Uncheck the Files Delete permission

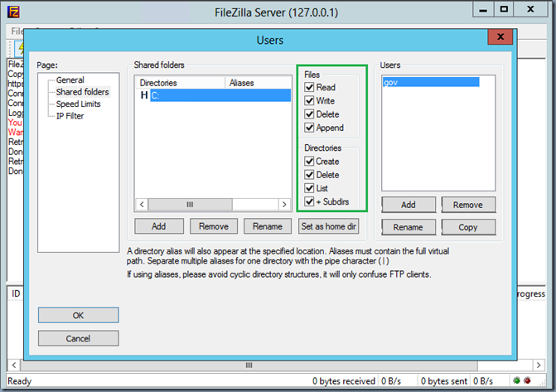309,114
